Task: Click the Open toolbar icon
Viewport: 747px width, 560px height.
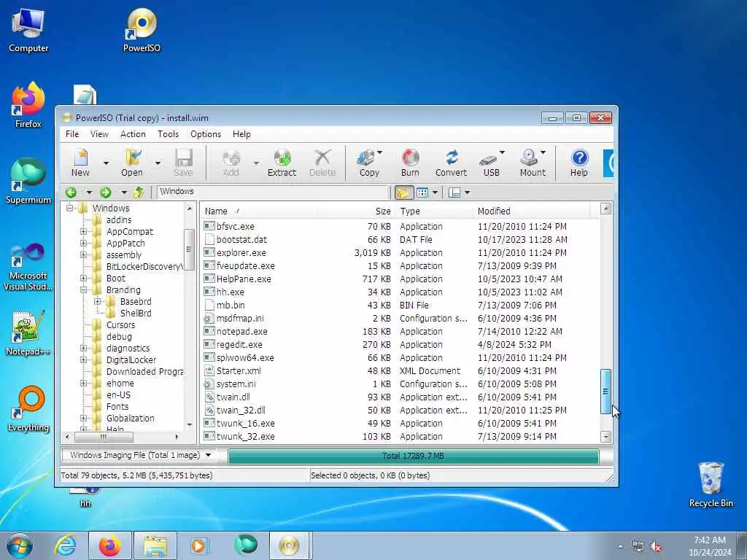Action: click(132, 163)
